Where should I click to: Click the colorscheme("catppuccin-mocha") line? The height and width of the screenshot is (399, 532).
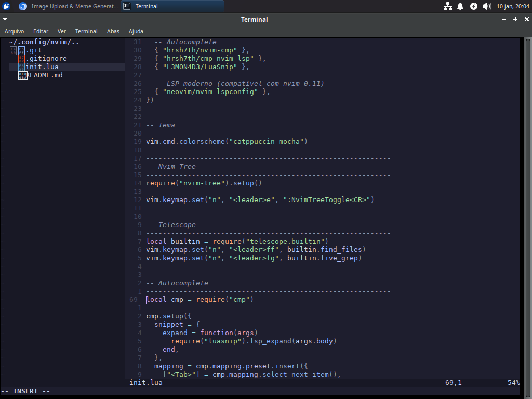pyautogui.click(x=227, y=141)
